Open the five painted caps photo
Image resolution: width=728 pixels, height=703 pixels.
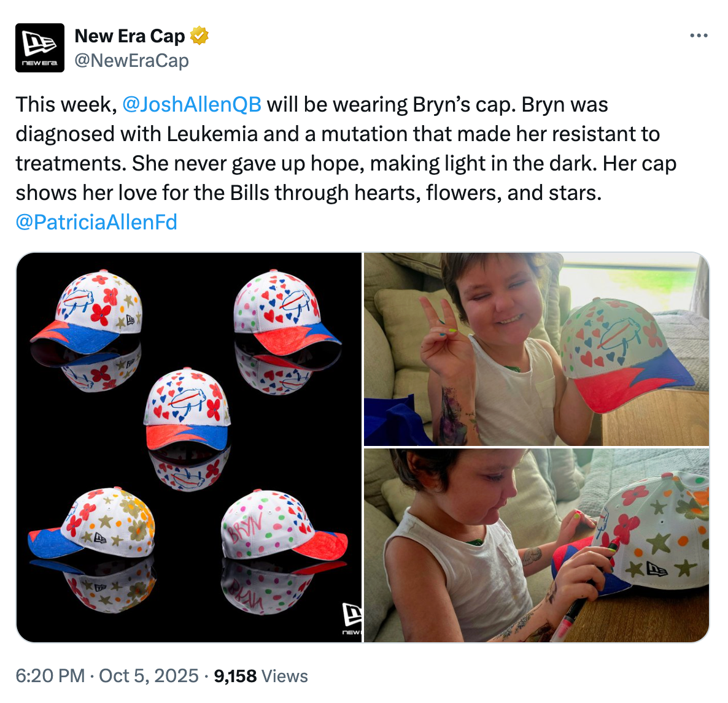(189, 447)
